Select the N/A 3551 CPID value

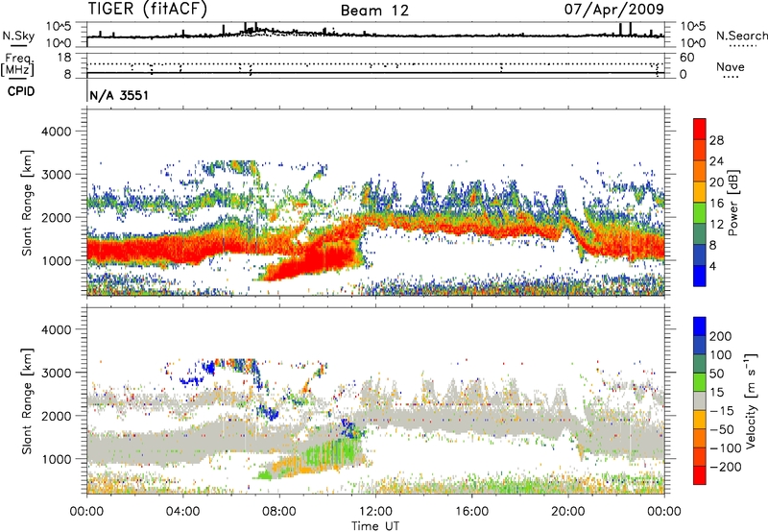tap(119, 95)
